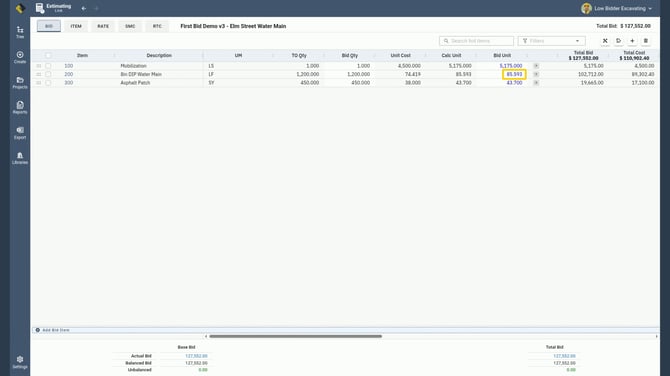Switch to the SMC tab
This screenshot has width=670, height=376.
(x=130, y=26)
